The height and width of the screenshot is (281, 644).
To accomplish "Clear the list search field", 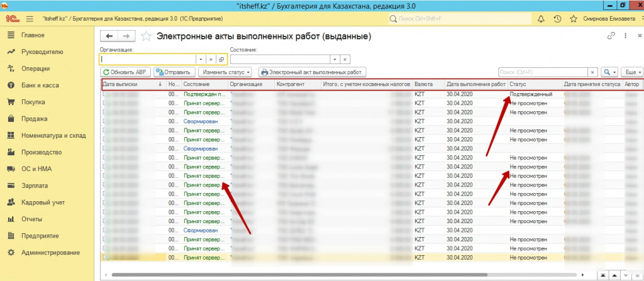I will 592,72.
